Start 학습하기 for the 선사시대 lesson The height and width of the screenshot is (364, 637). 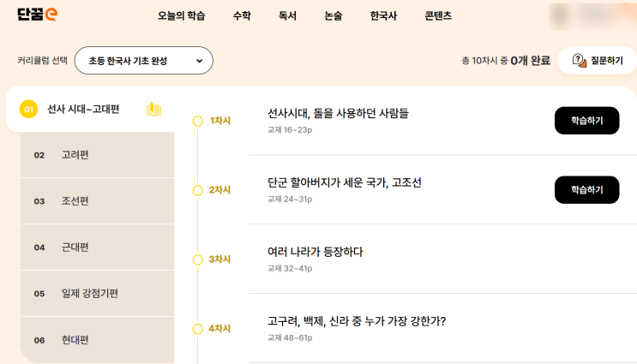[586, 121]
